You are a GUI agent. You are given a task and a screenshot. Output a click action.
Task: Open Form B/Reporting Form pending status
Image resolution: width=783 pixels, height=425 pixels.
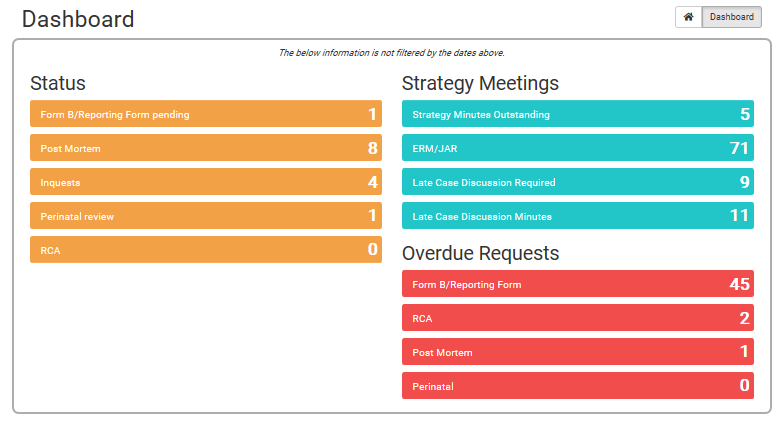pos(205,114)
